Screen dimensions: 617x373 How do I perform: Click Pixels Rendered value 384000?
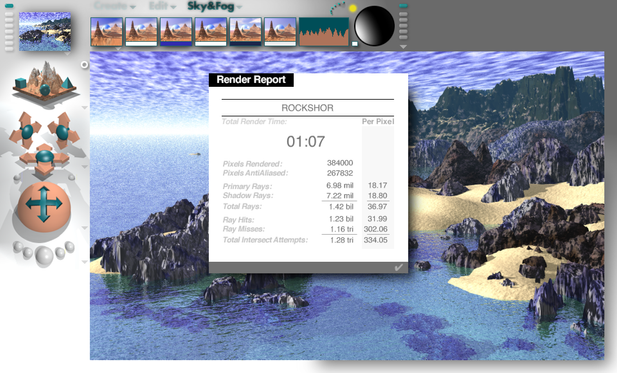(x=340, y=163)
